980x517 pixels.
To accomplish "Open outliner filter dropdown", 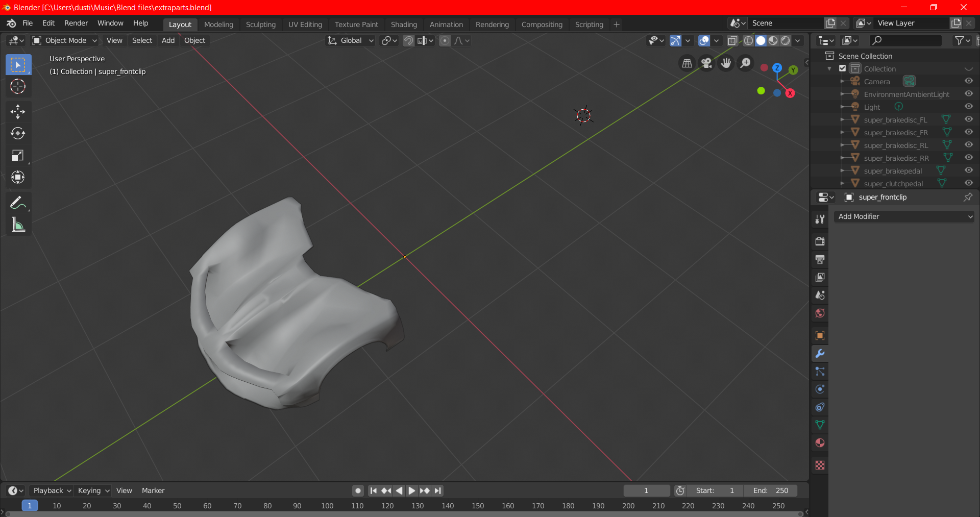I will pyautogui.click(x=963, y=40).
